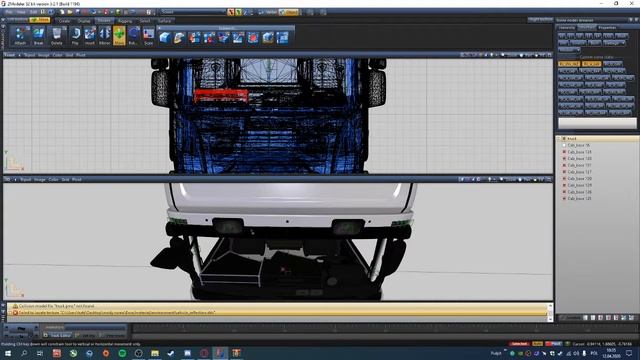This screenshot has width=640, height=360.
Task: Open the Front viewport name dropdown
Action: click(x=9, y=55)
